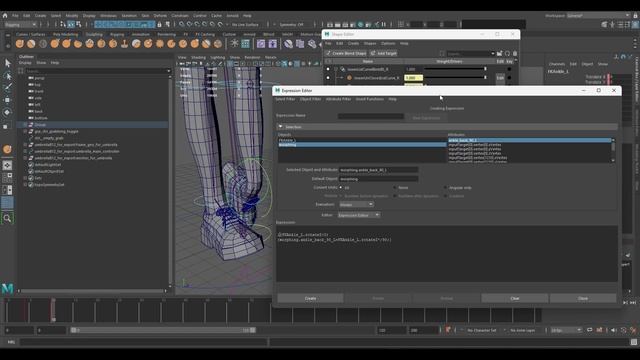Open the search magnifier icon in the left toolbox
This screenshot has width=640, height=360.
pos(7,218)
